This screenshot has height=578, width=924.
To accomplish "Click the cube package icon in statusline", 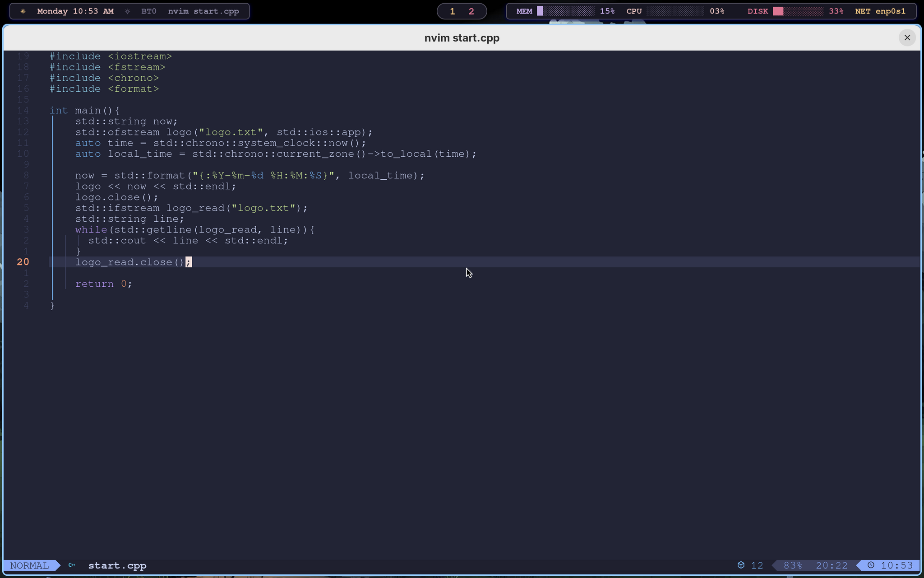I will pos(741,565).
